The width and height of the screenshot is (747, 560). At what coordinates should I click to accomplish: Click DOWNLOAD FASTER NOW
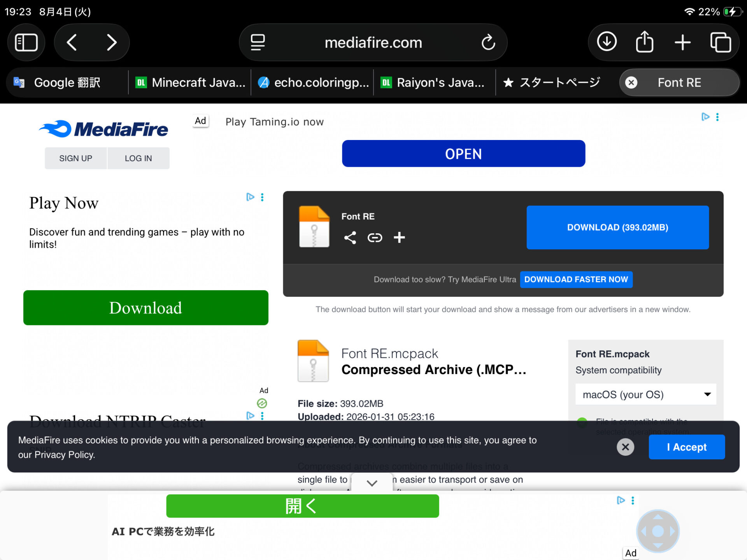click(x=576, y=279)
